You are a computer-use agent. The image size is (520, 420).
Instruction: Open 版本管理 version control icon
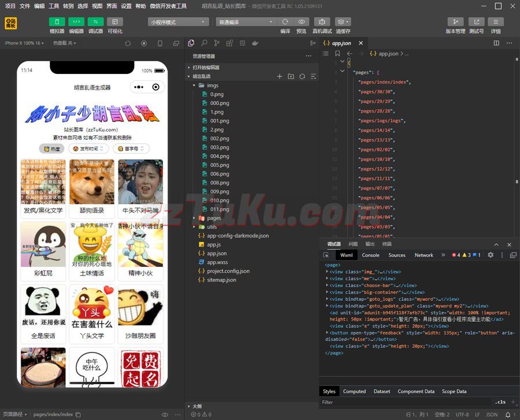(x=455, y=22)
